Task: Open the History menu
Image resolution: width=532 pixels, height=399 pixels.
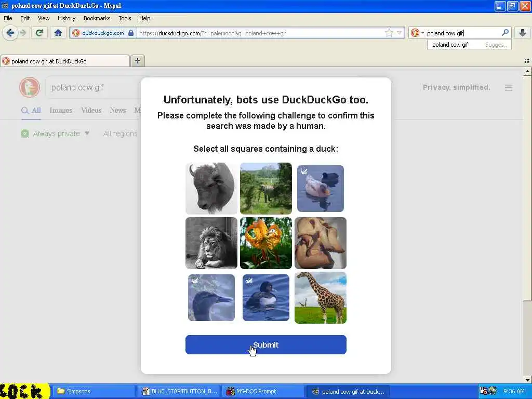Action: [66, 18]
